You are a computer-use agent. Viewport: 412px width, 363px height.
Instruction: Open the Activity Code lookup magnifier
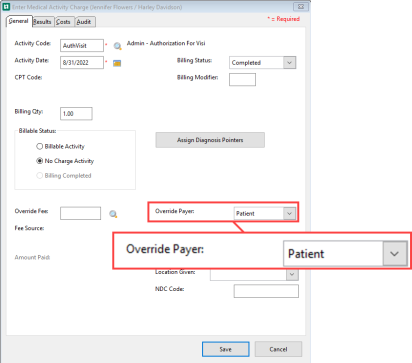[118, 46]
